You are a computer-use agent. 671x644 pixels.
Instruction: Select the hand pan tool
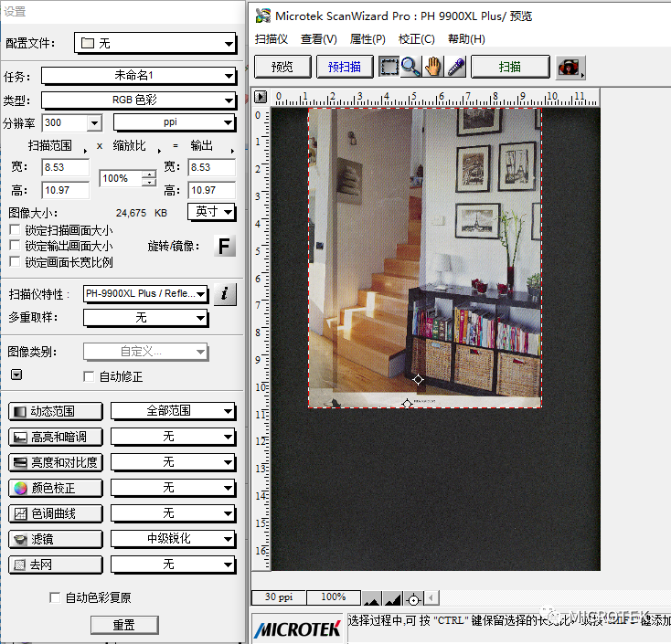[433, 67]
